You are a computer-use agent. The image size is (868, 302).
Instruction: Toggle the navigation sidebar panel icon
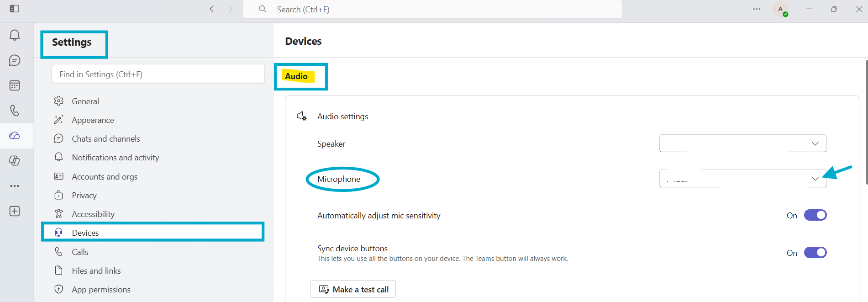click(14, 9)
